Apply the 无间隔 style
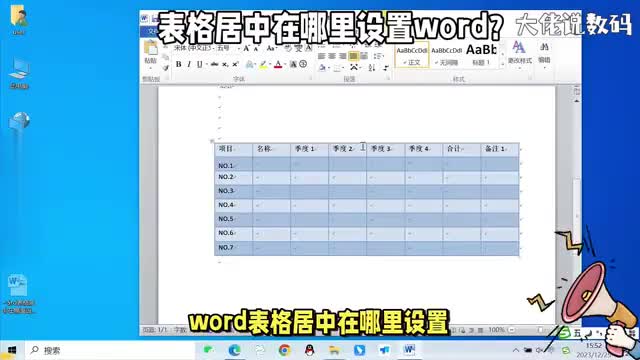640x360 pixels. pyautogui.click(x=446, y=55)
